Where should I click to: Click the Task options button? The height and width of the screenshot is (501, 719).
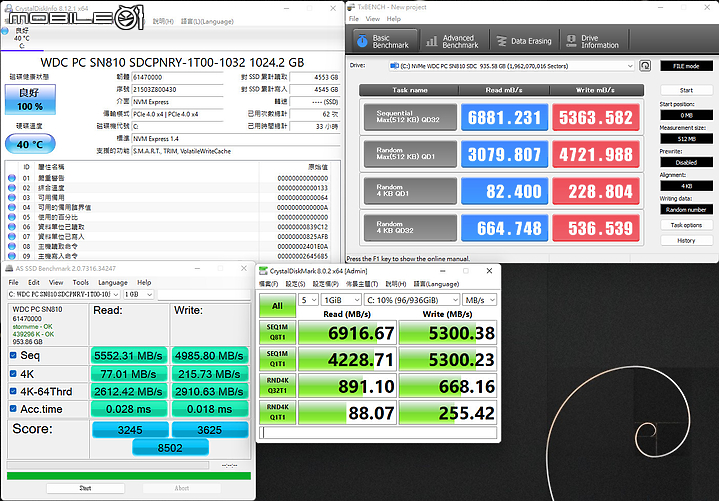pos(686,225)
